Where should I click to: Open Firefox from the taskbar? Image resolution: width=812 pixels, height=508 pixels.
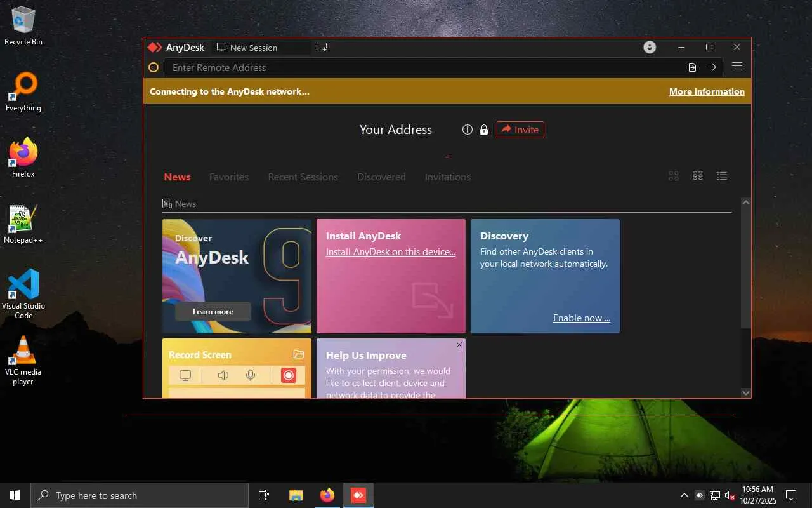[327, 495]
